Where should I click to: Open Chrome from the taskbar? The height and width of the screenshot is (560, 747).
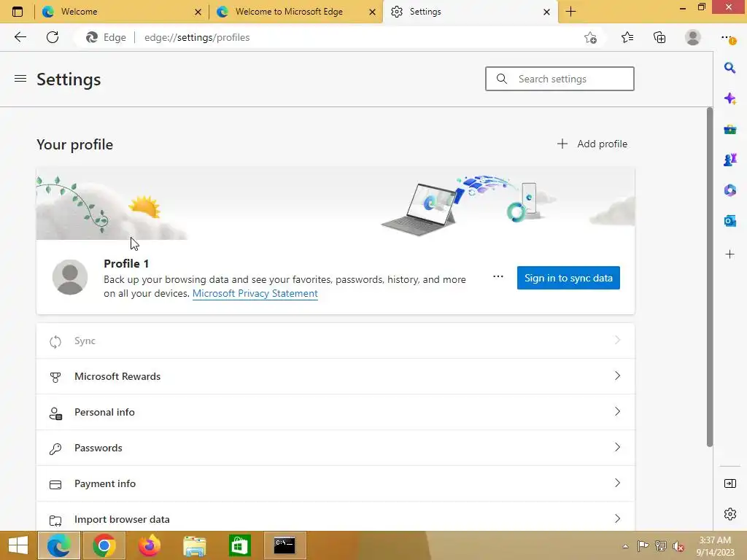tap(104, 545)
